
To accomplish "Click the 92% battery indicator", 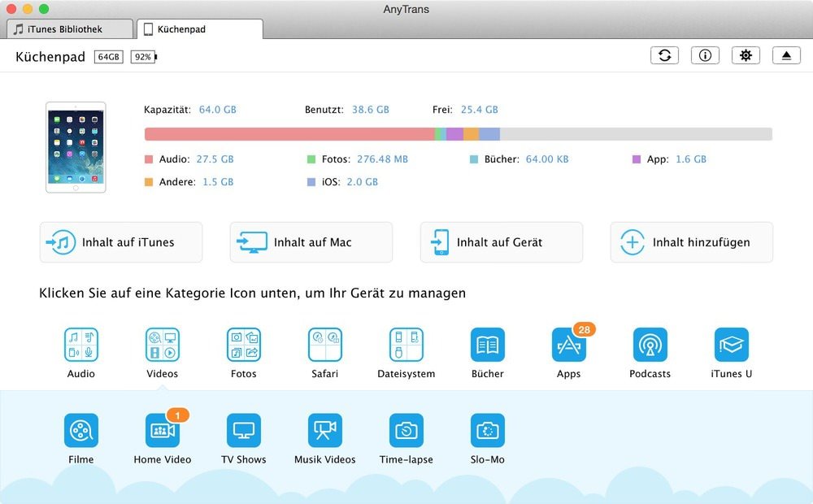I will pyautogui.click(x=144, y=57).
